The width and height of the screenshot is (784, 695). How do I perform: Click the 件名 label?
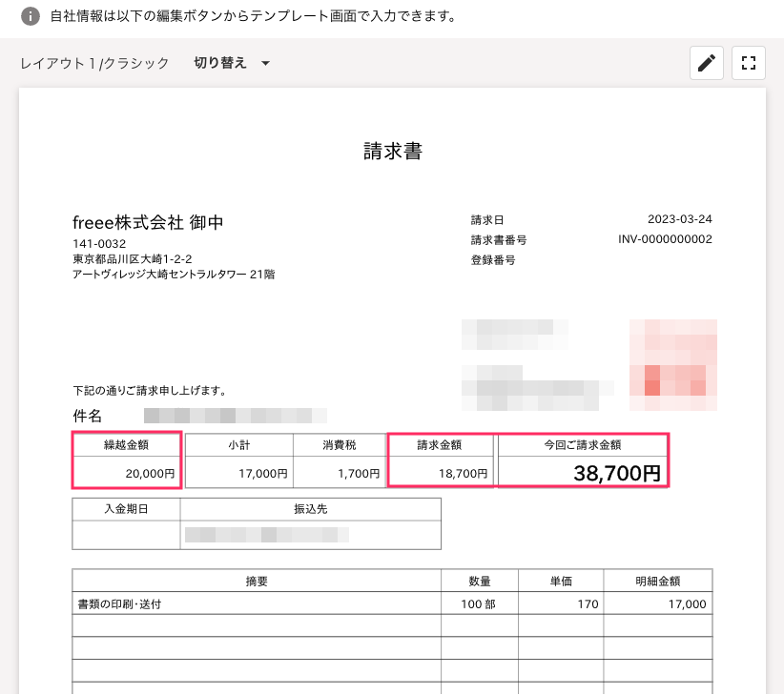88,416
